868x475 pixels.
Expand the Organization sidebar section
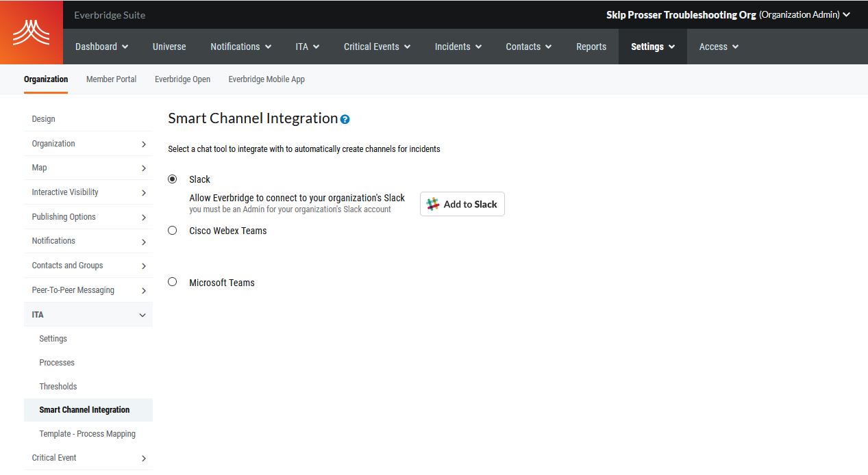tap(88, 144)
